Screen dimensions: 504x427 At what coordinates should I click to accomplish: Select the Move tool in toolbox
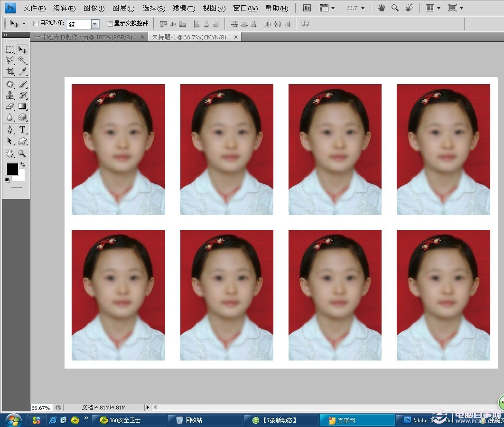(22, 49)
